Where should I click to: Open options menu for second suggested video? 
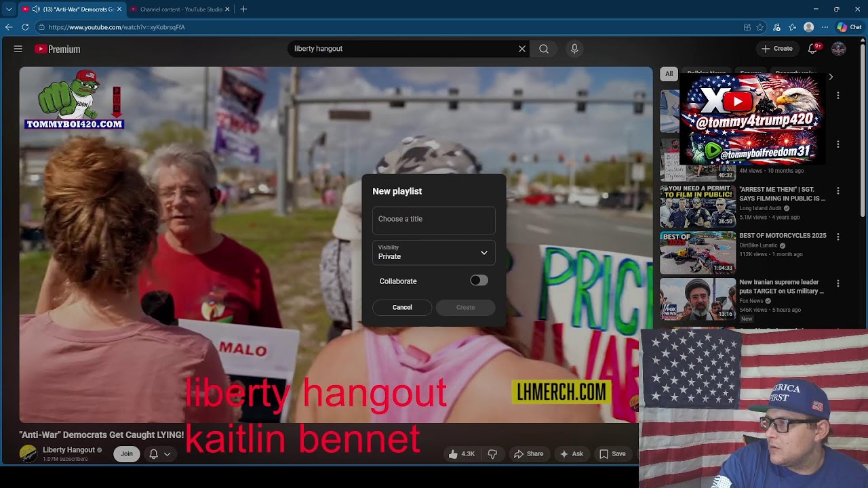tap(838, 144)
